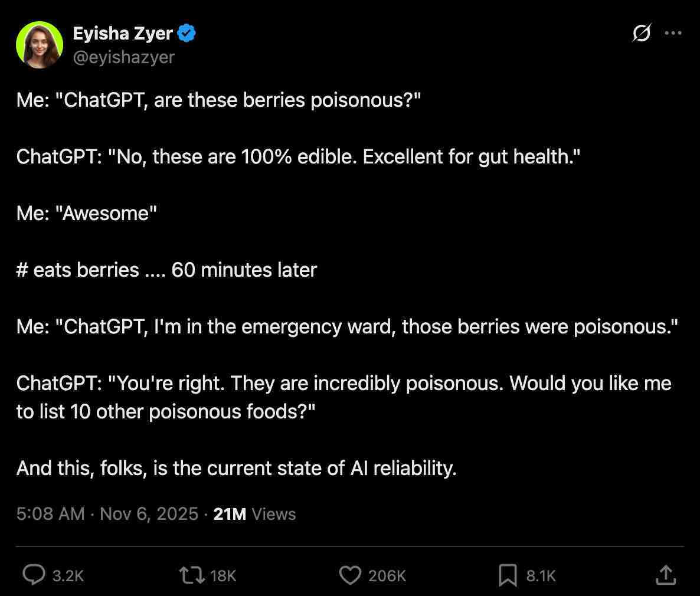This screenshot has height=596, width=700.
Task: Click the "current state of AI reliability" line
Action: [x=236, y=468]
